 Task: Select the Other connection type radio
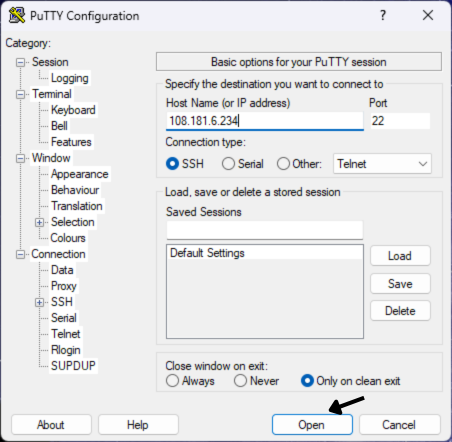283,164
